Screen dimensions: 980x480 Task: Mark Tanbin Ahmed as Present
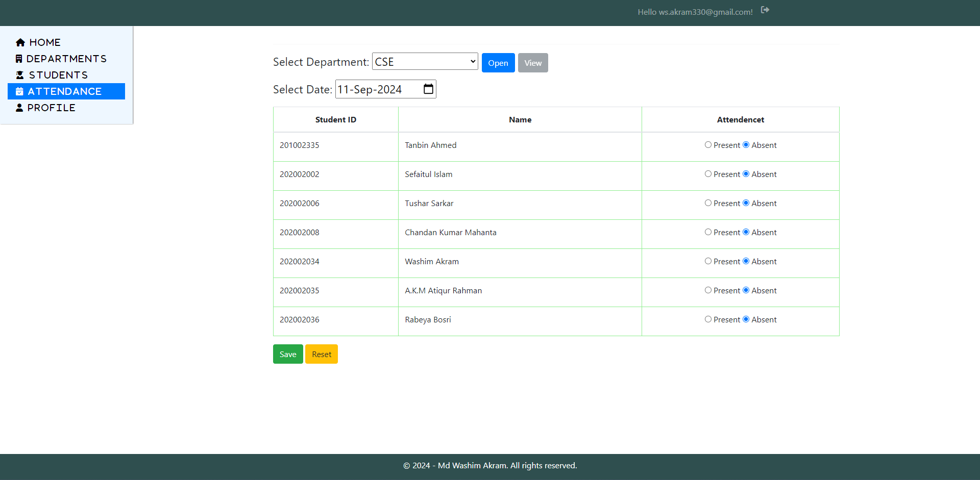click(708, 145)
